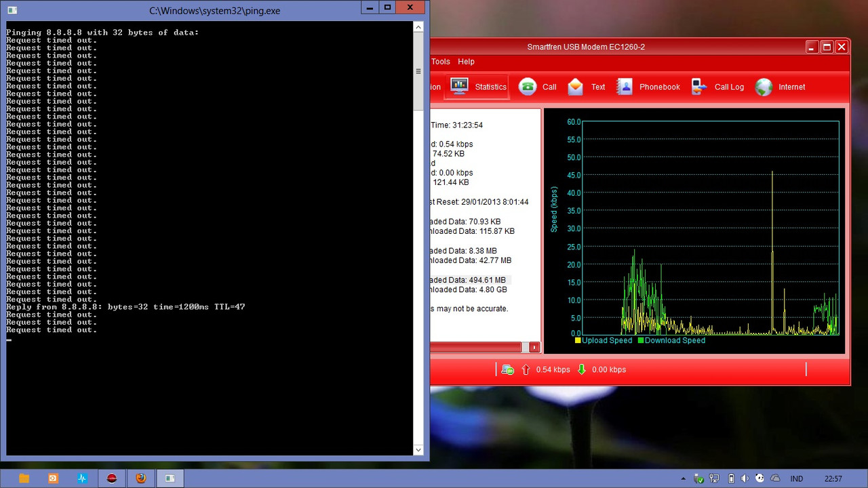This screenshot has width=868, height=488.
Task: Open the blue pulse monitor icon on the taskbar
Action: coord(82,479)
